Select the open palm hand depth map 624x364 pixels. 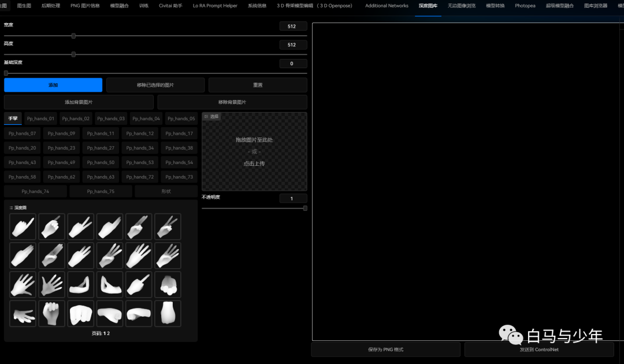[x=51, y=284]
